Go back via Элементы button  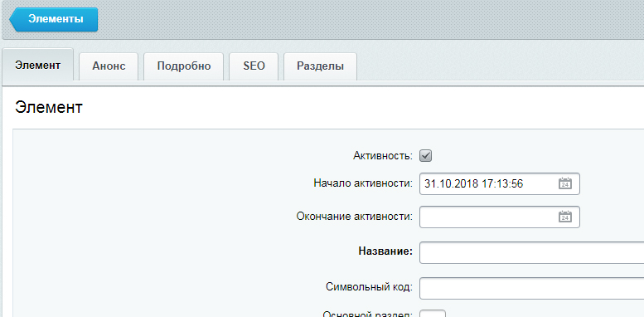point(54,19)
